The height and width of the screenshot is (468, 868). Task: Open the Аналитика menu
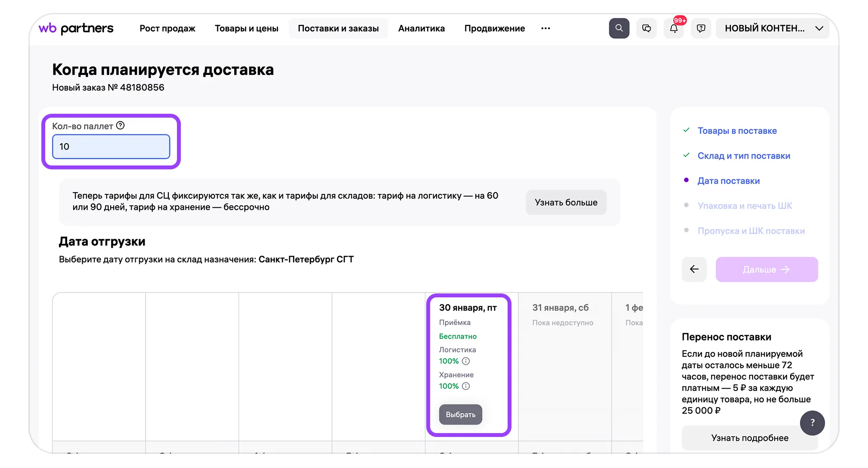(421, 28)
